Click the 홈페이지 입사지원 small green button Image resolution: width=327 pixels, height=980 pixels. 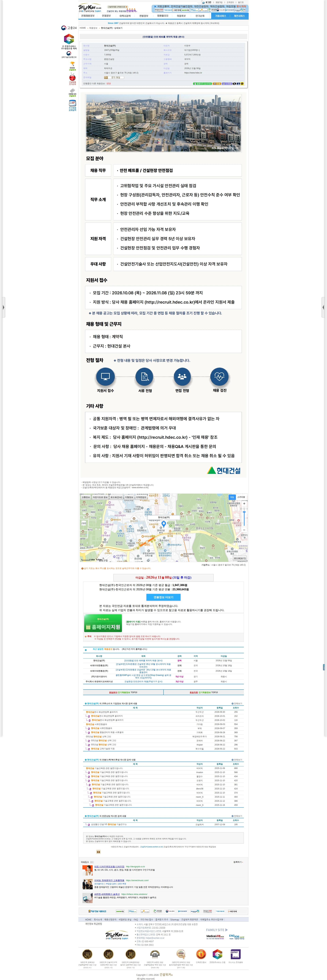pyautogui.click(x=202, y=83)
